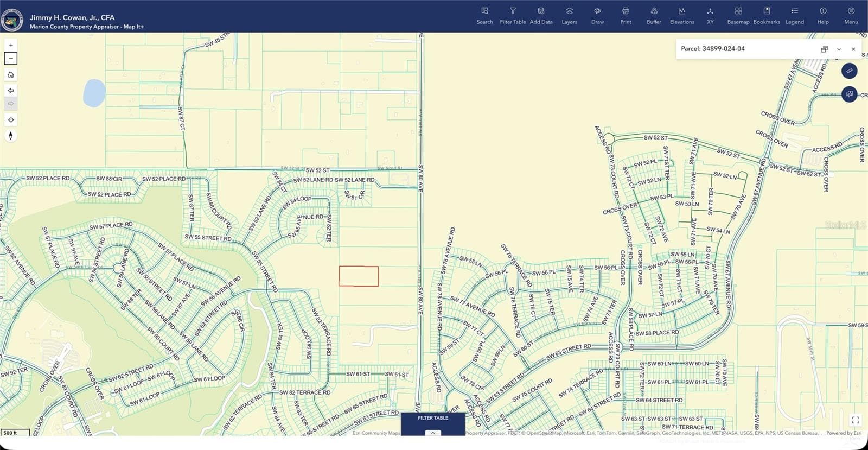Zoom in with the plus button
868x450 pixels.
click(11, 46)
